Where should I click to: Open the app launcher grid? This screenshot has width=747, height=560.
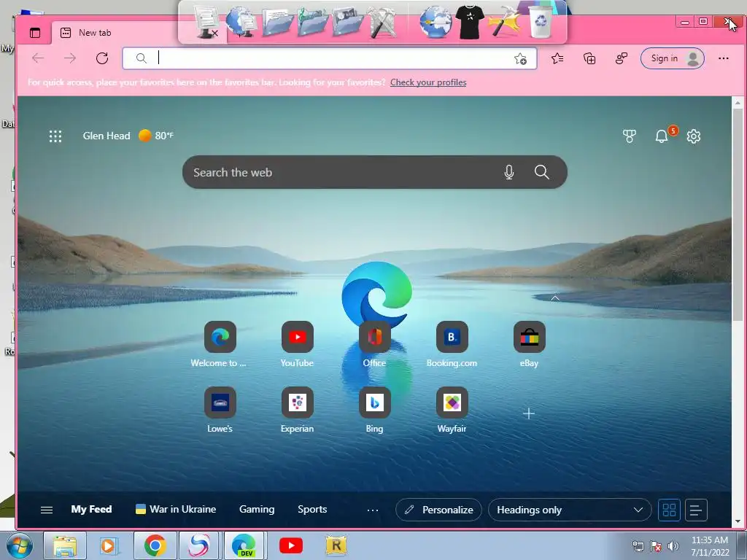coord(55,136)
